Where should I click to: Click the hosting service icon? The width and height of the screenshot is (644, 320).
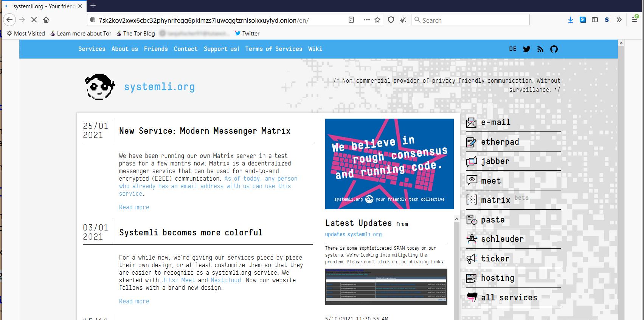point(471,278)
